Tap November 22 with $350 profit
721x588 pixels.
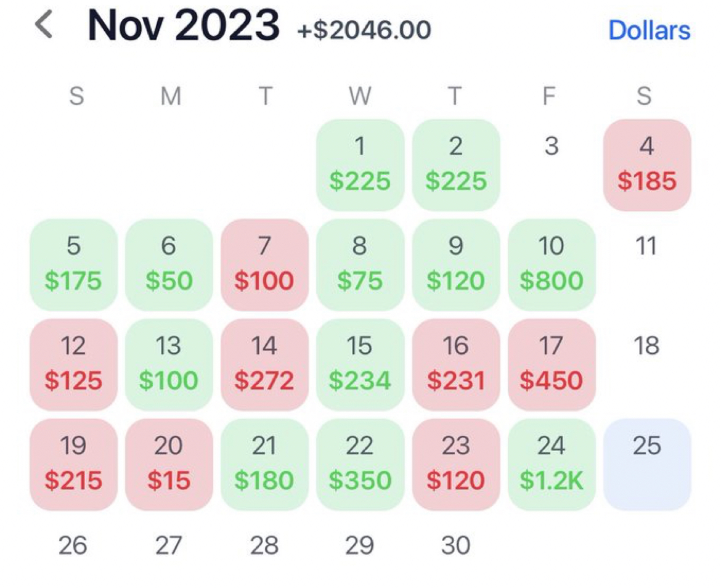click(x=360, y=464)
